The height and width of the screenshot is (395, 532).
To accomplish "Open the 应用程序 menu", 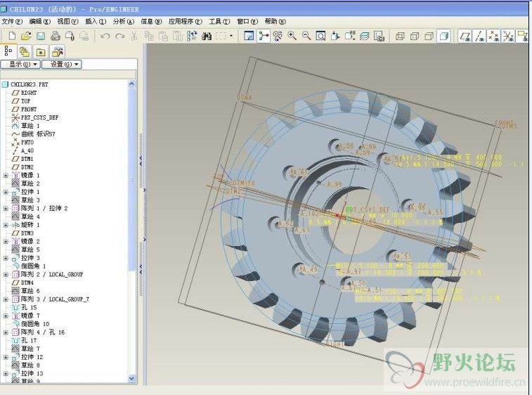I will click(186, 21).
